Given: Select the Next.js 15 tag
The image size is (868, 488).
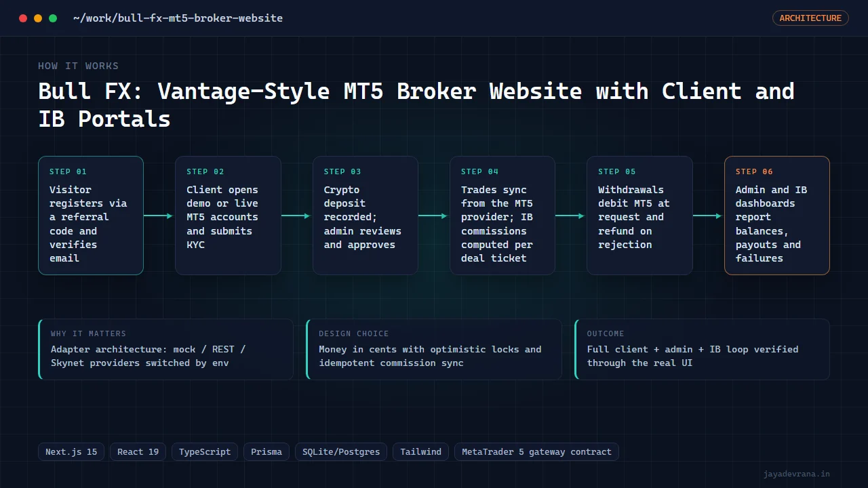Looking at the screenshot, I should pos(71,452).
